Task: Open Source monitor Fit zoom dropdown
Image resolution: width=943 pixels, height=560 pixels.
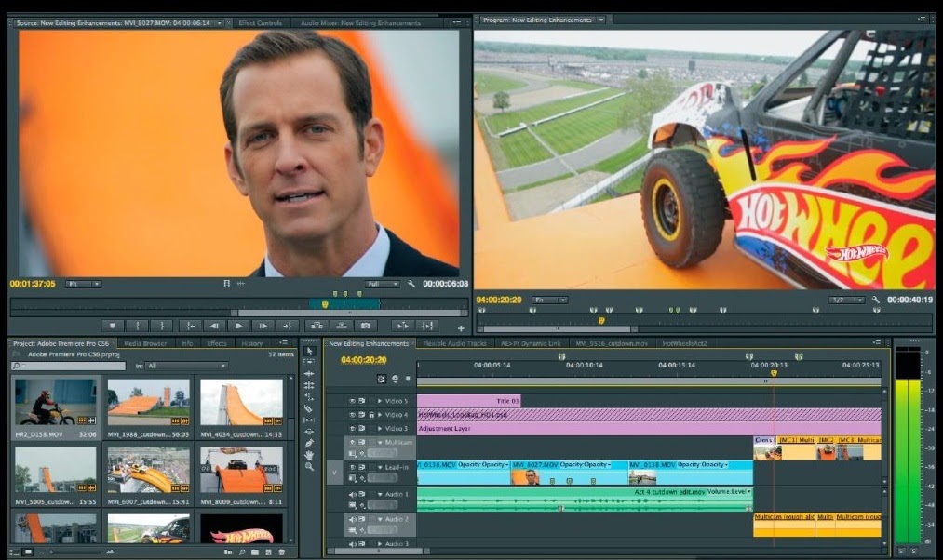Action: click(x=84, y=284)
